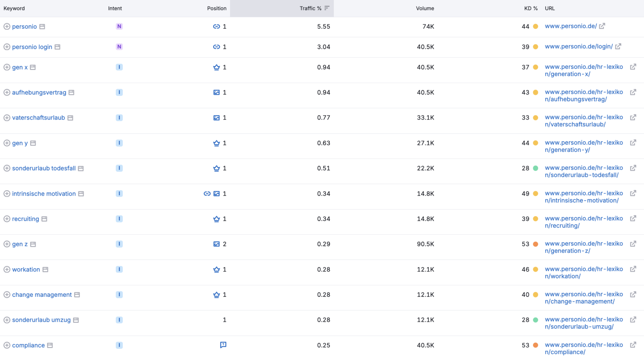The width and height of the screenshot is (644, 360).
Task: Click the image pack icon for "aufhebungsvertrag"
Action: (216, 92)
